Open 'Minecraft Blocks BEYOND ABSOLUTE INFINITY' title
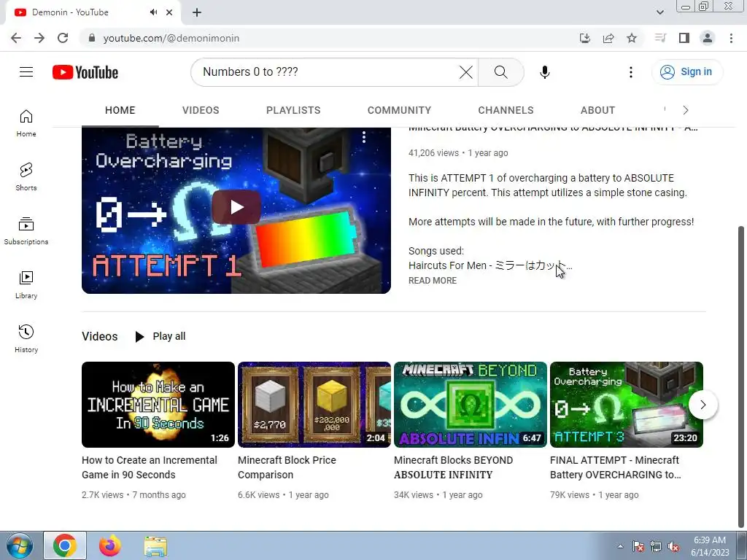 tap(454, 467)
